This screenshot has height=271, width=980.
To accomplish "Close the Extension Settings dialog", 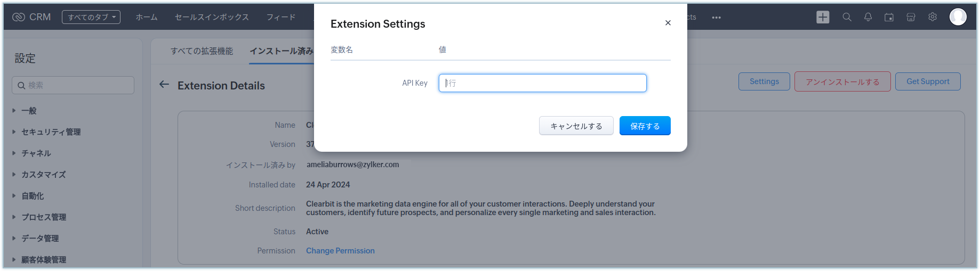I will pyautogui.click(x=668, y=23).
